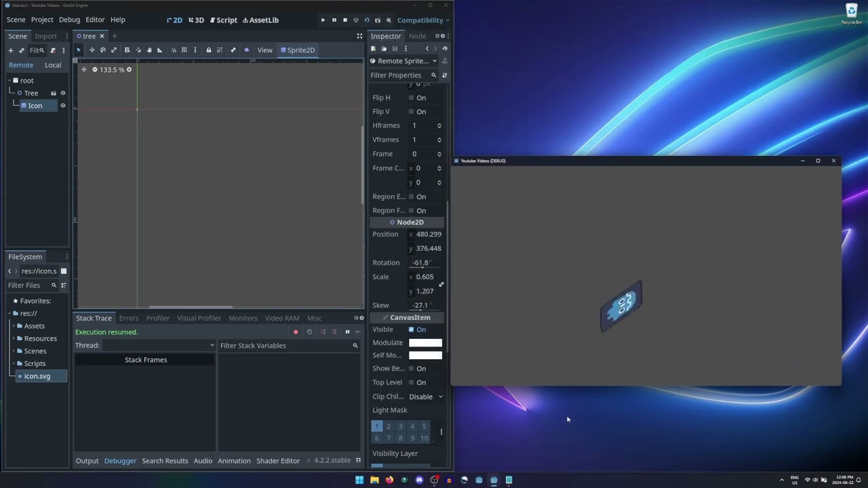The height and width of the screenshot is (488, 868).
Task: Switch to the Node dock tab
Action: [x=417, y=37]
